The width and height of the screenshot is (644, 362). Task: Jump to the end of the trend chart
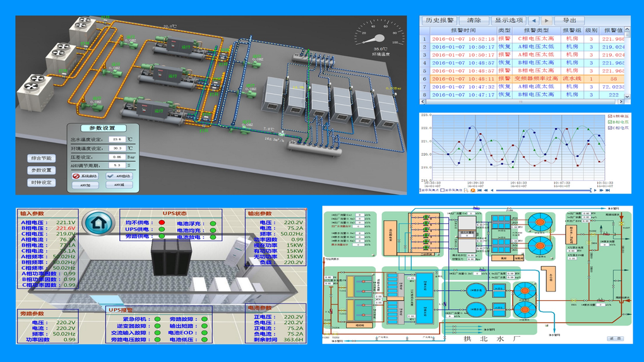(x=608, y=190)
